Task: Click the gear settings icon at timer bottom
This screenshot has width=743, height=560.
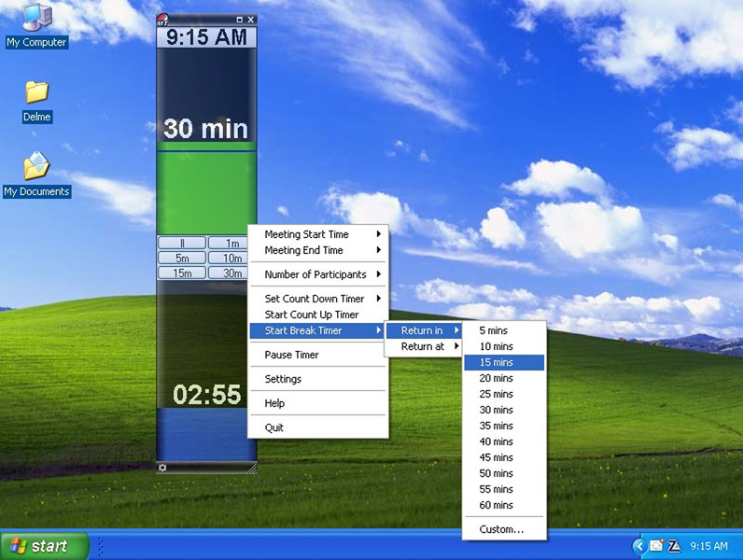Action: (x=162, y=468)
